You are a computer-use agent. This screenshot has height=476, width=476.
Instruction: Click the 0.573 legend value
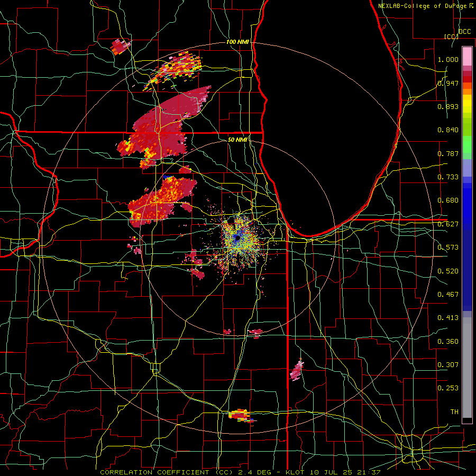coord(448,248)
